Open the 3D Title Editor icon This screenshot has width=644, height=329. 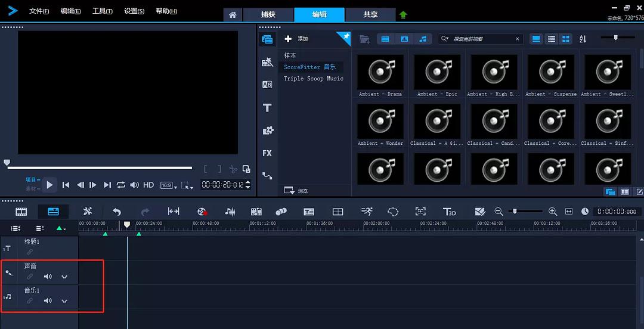pyautogui.click(x=450, y=212)
